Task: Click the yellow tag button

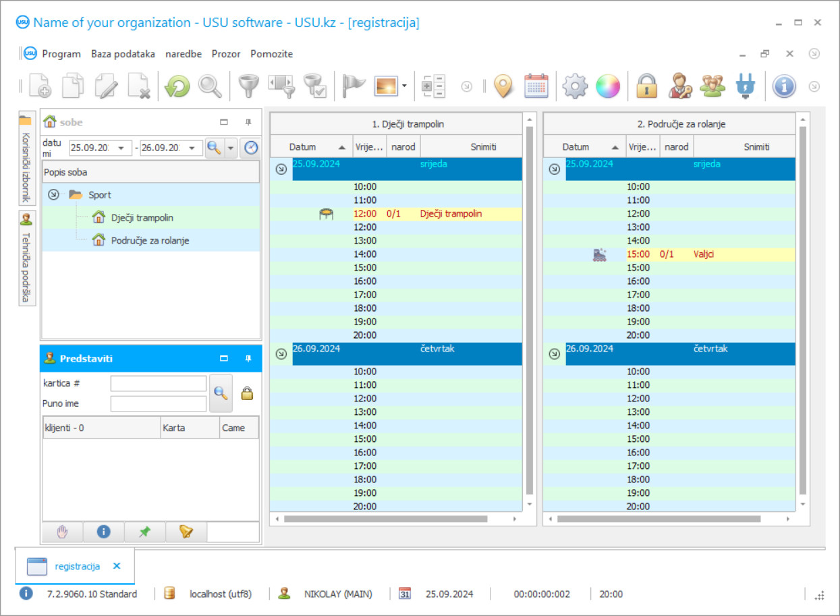Action: (x=186, y=532)
